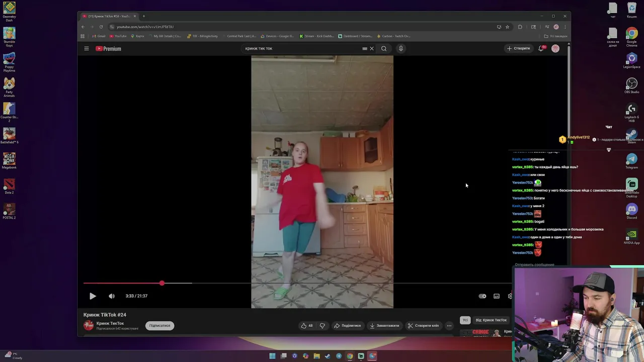Clear the YouTube search text

tap(372, 49)
